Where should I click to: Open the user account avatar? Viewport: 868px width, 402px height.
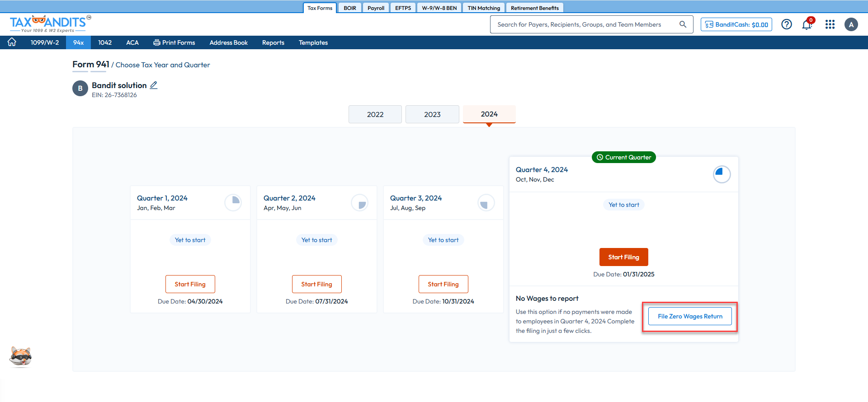point(851,24)
